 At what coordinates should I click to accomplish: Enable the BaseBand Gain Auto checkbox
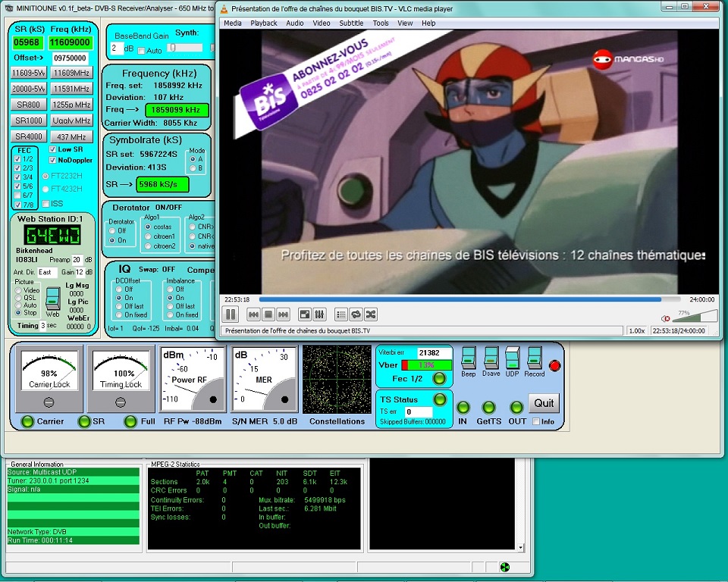tap(142, 51)
